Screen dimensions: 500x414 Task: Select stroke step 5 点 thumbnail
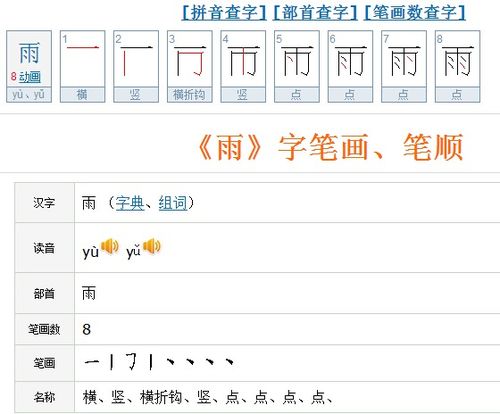point(297,66)
